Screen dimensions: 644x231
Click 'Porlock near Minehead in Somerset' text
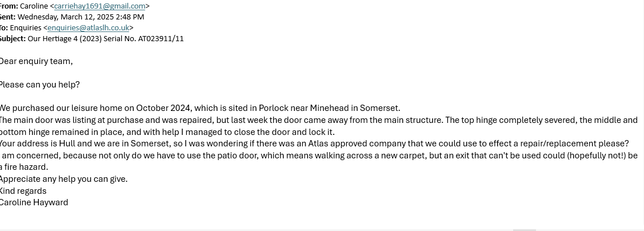[x=329, y=108]
